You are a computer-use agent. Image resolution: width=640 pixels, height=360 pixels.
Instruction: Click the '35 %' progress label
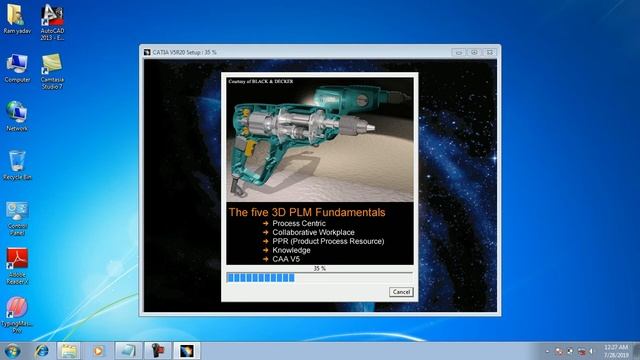[x=320, y=269]
